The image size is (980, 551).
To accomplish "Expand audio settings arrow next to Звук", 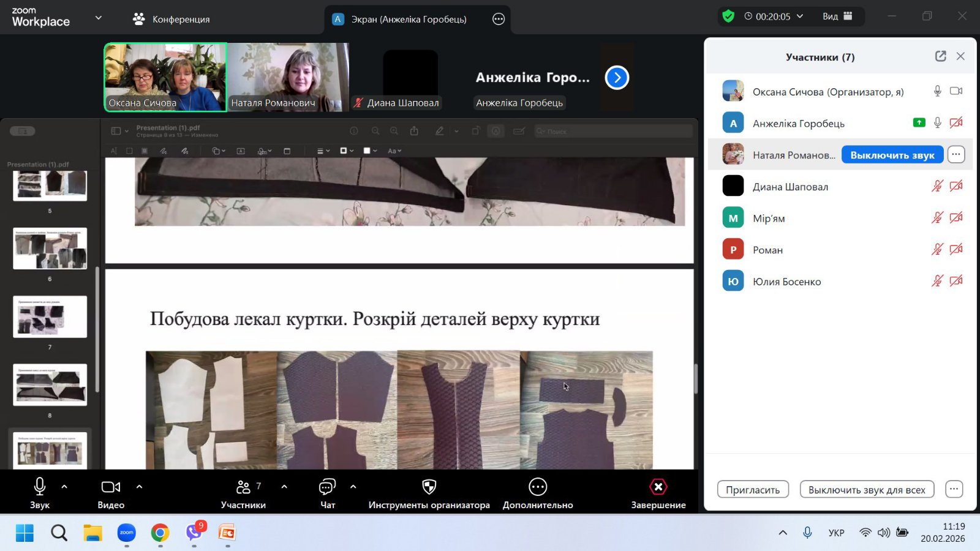I will pyautogui.click(x=64, y=487).
